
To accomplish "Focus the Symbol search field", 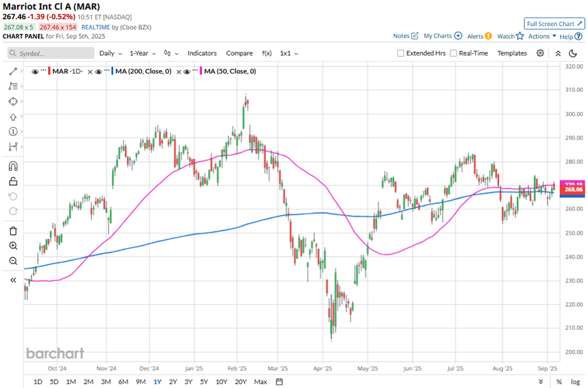I will [51, 53].
